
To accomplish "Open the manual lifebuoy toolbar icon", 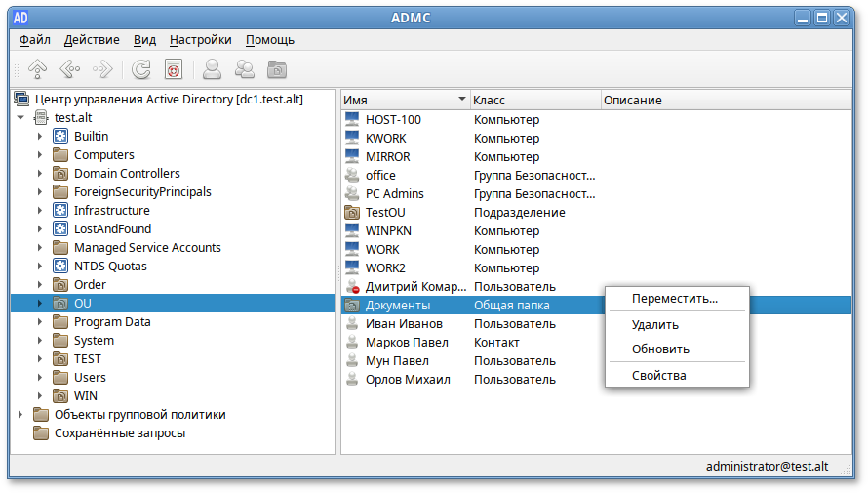I will [x=173, y=69].
